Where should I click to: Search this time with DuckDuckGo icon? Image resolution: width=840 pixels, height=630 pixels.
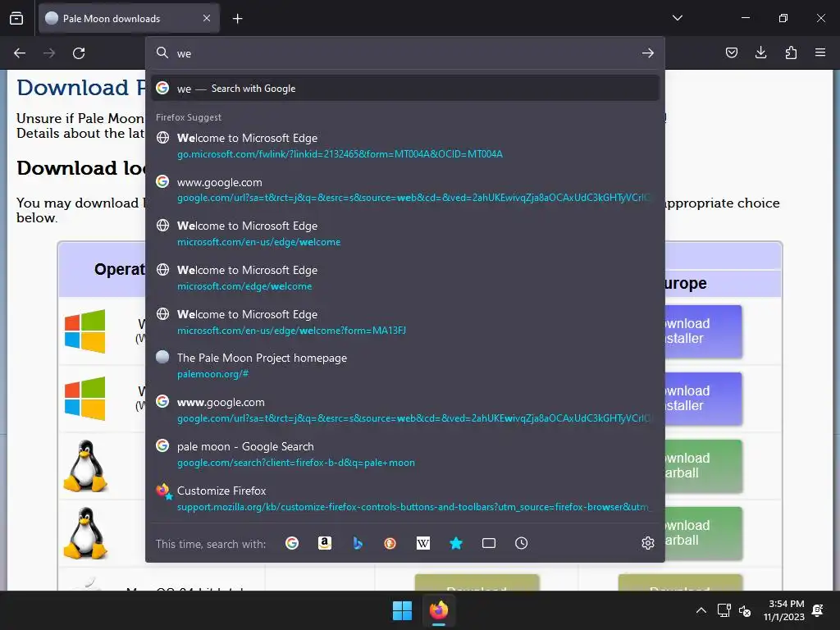point(390,543)
